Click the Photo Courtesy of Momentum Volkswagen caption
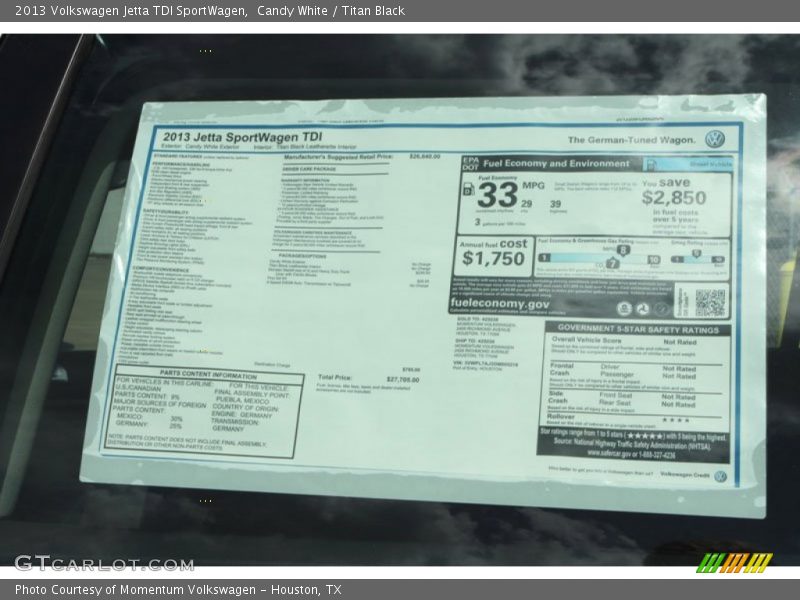 [x=178, y=590]
